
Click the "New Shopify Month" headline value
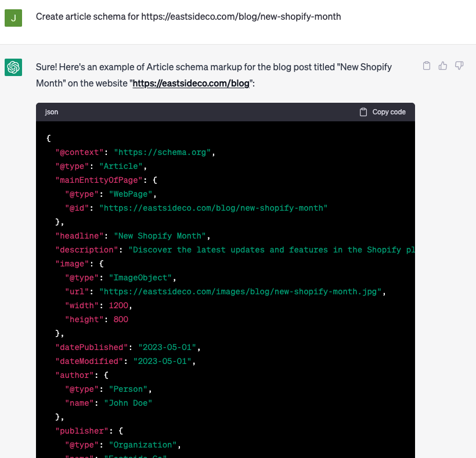click(x=160, y=236)
